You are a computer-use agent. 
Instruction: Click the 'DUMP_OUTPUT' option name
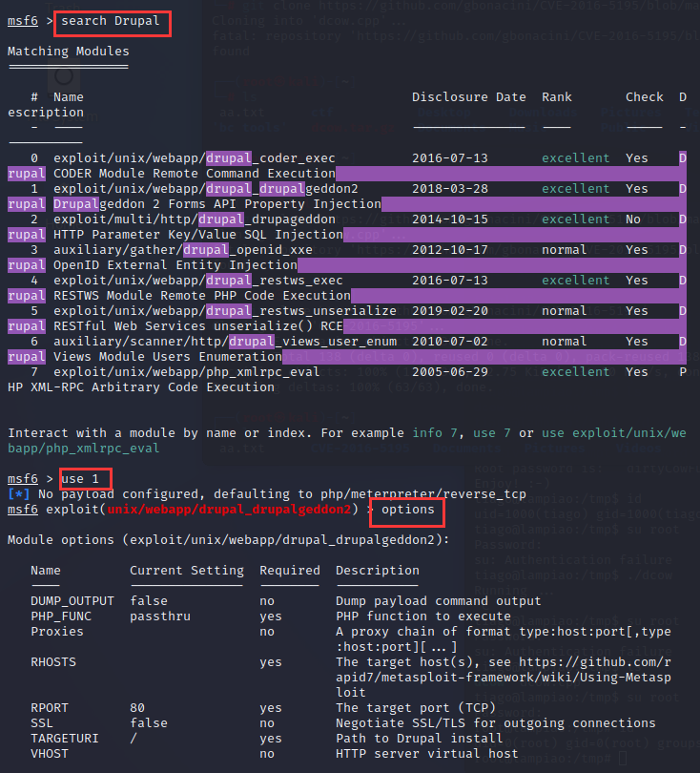72,601
